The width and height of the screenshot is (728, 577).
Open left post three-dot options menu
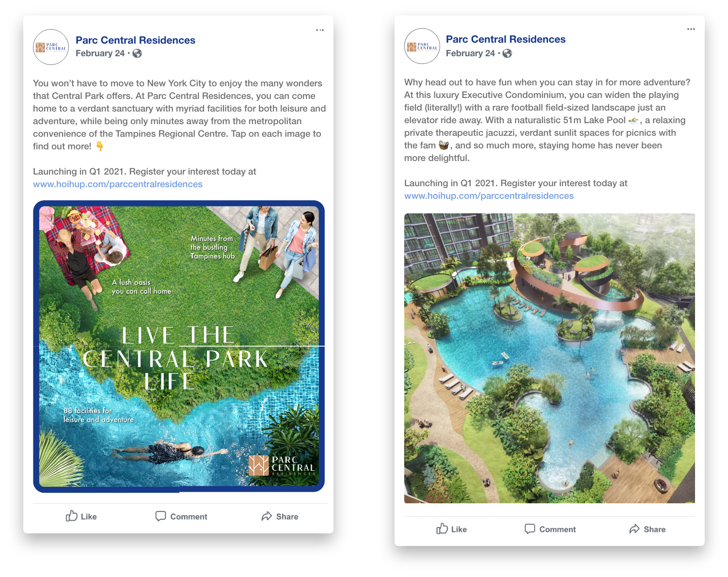320,30
